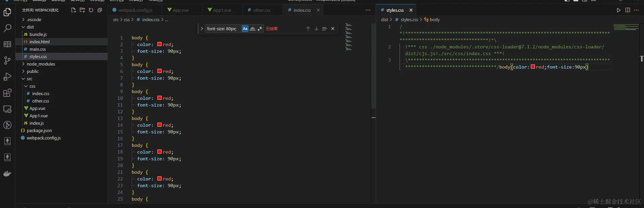Click the red color swatch on line 2
644x208 pixels.
(159, 44)
